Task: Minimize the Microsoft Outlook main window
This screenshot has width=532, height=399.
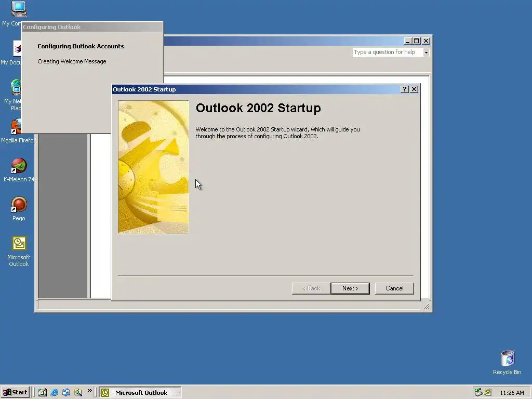Action: point(408,41)
